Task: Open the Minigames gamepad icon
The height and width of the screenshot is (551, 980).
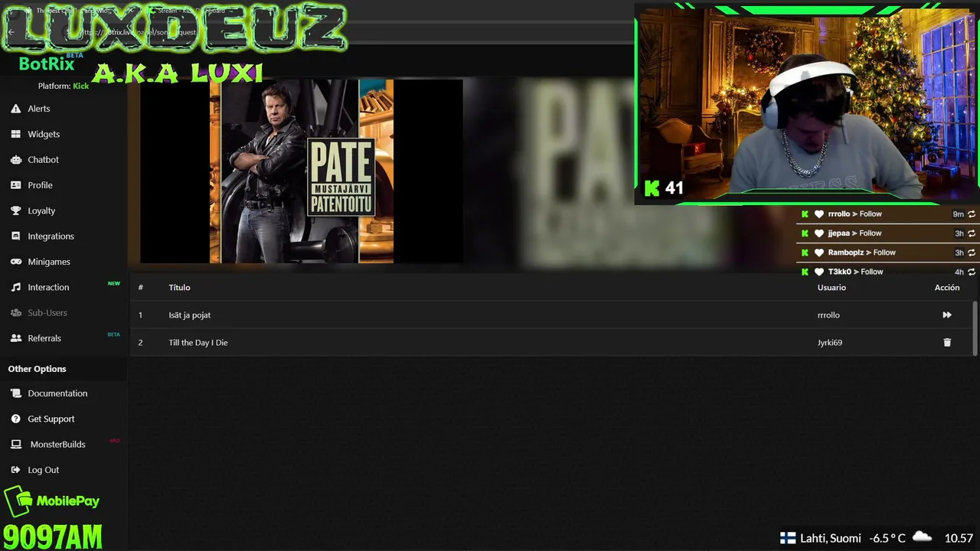Action: (15, 262)
